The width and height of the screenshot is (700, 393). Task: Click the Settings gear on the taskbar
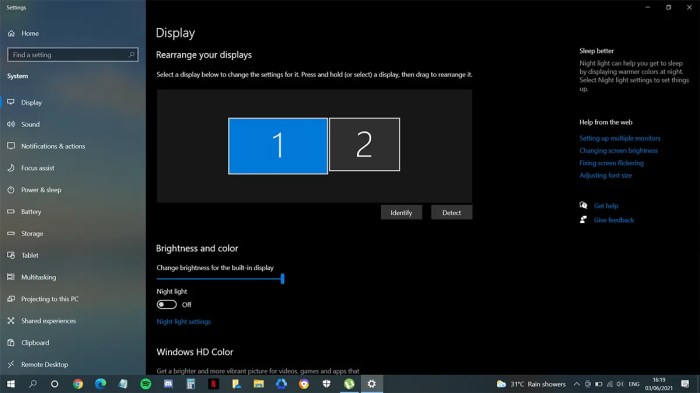[x=372, y=384]
